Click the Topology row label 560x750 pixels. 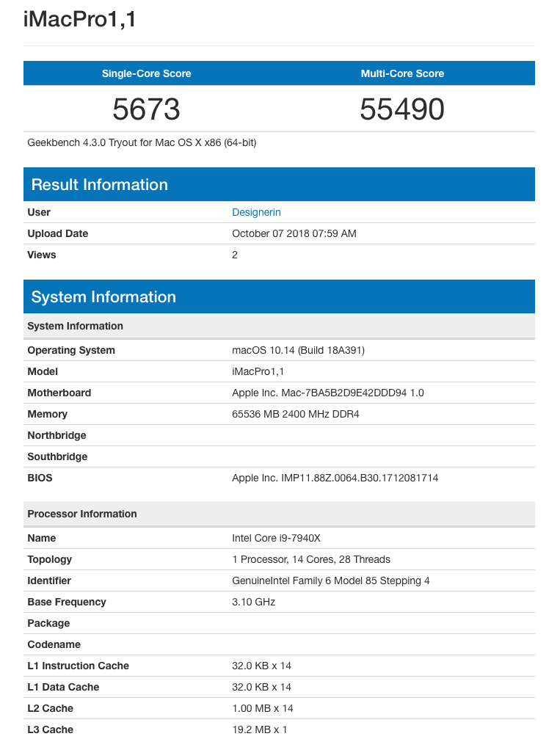click(50, 560)
